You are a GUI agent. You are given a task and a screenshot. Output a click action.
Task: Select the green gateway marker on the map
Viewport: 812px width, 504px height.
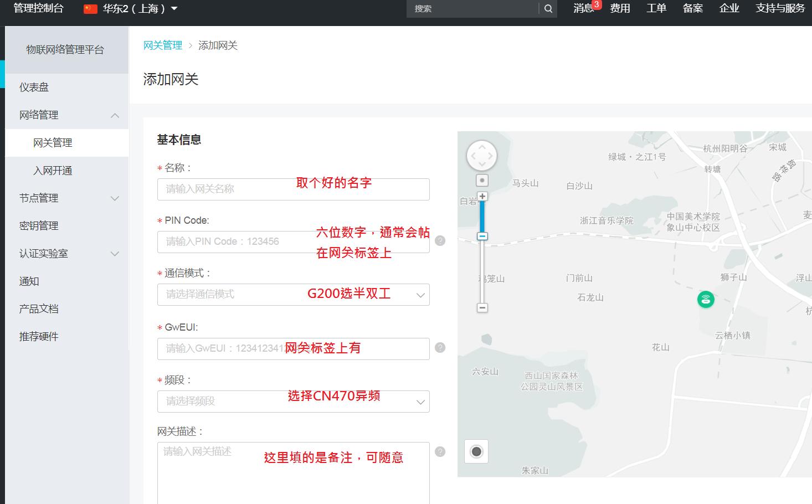click(706, 299)
